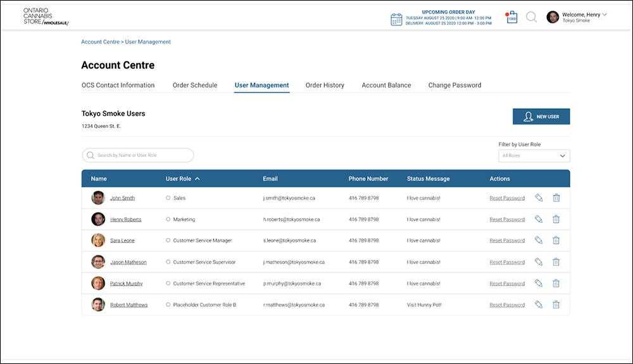This screenshot has width=633, height=364.
Task: Reset password for Sara Leone
Action: 507,241
